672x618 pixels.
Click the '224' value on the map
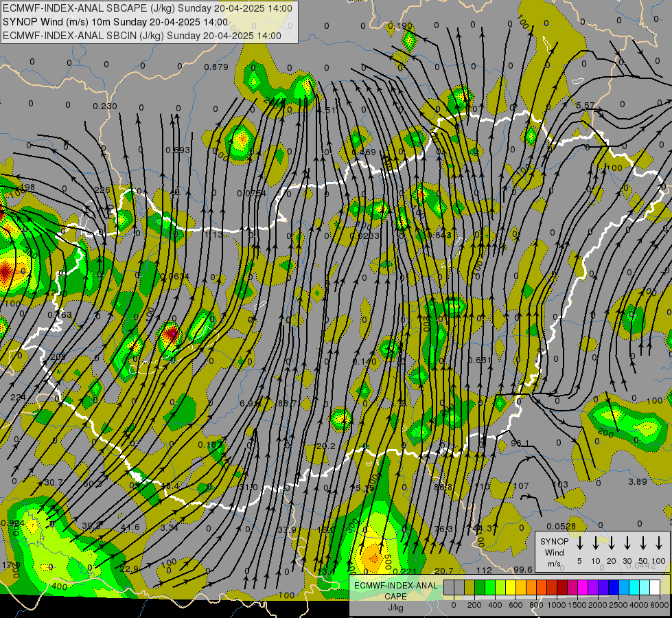click(18, 397)
